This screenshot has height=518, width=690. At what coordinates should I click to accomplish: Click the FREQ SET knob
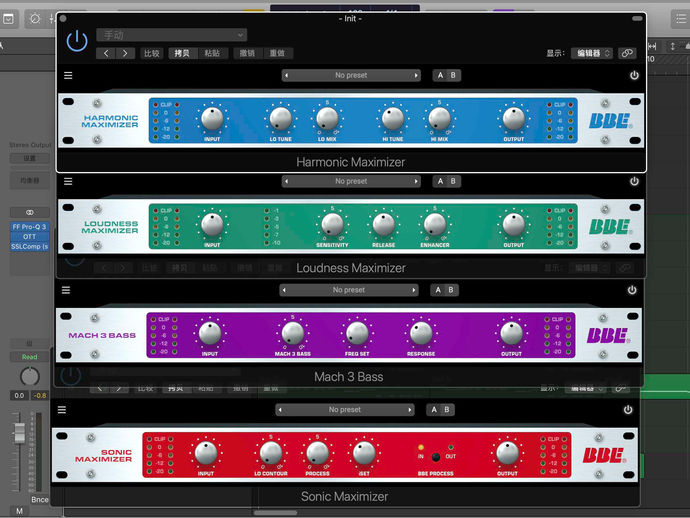357,334
